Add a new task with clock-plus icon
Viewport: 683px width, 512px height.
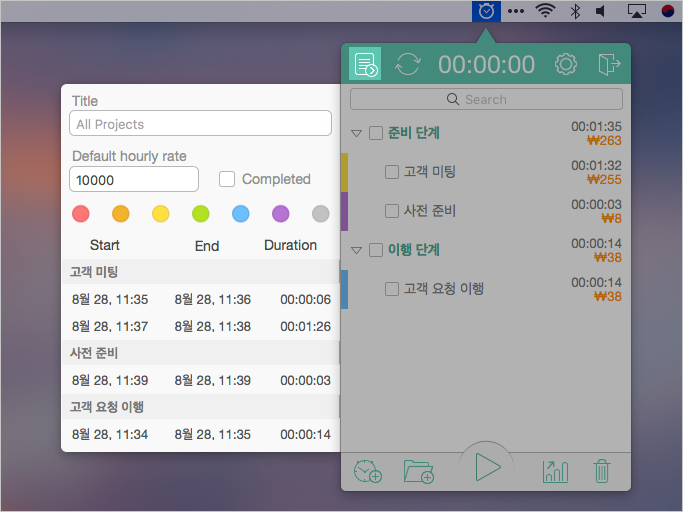[368, 471]
